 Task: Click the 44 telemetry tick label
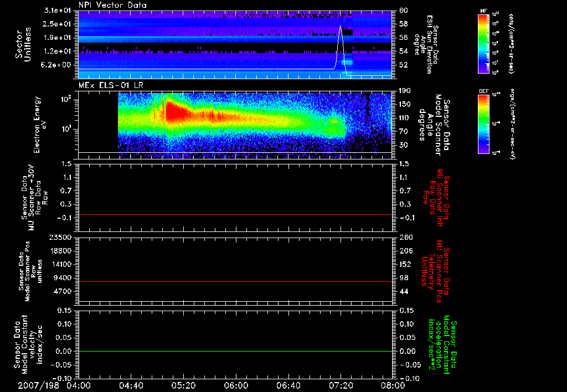point(404,291)
